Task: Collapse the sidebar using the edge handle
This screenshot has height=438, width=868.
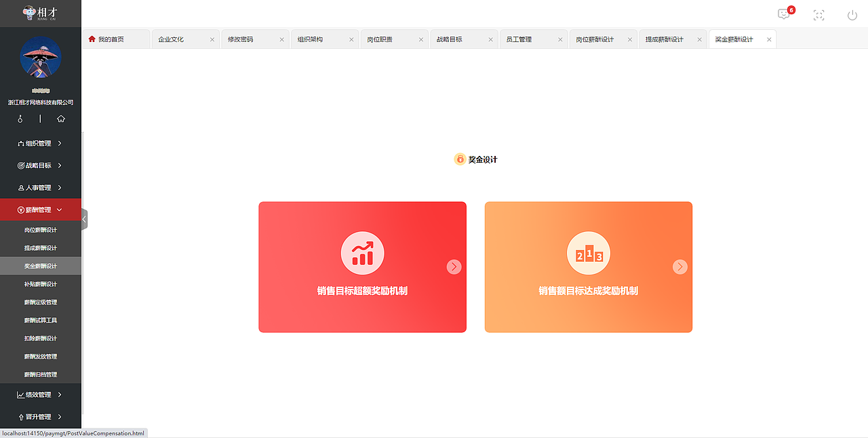Action: 84,220
